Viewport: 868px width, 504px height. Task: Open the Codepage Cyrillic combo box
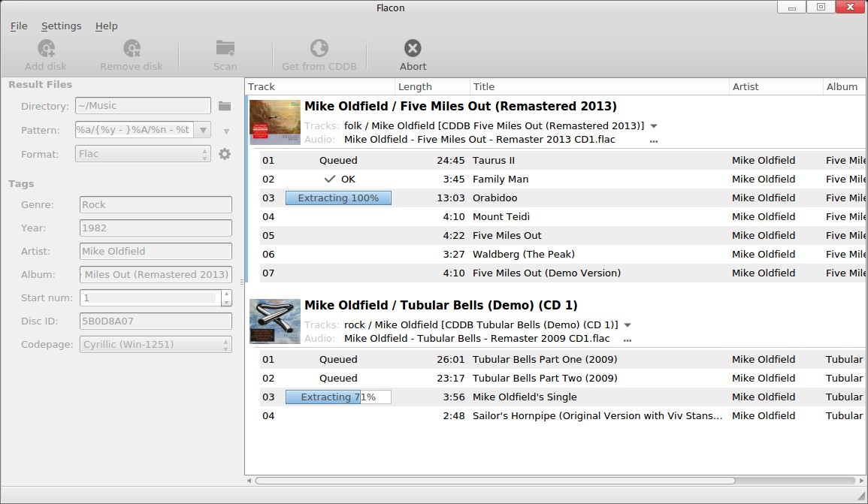(x=155, y=345)
